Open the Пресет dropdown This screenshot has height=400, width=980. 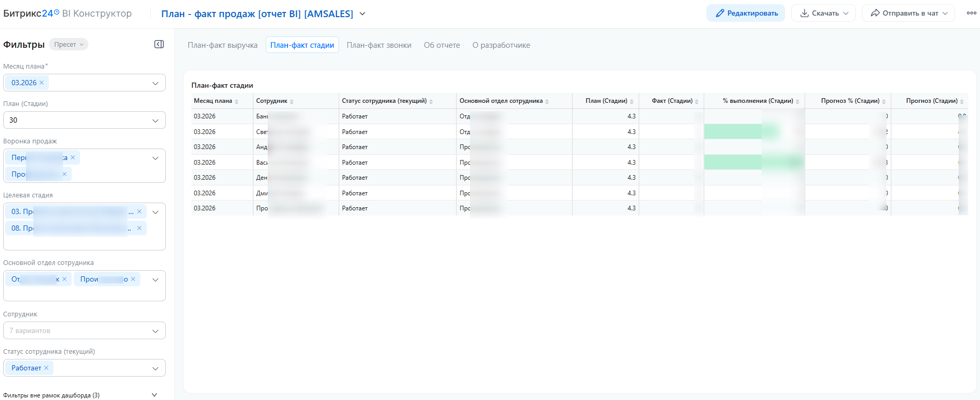(69, 45)
